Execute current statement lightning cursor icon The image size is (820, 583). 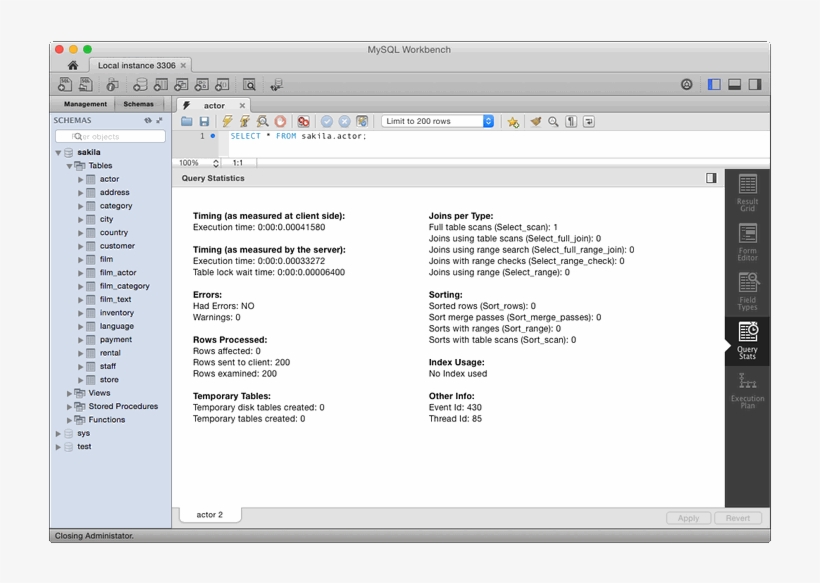pyautogui.click(x=245, y=121)
